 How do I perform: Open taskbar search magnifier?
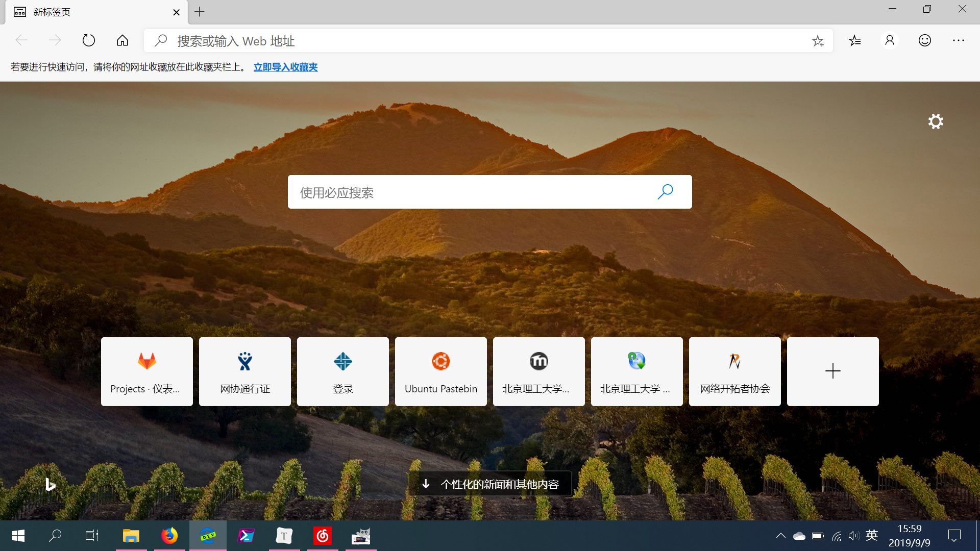point(55,536)
